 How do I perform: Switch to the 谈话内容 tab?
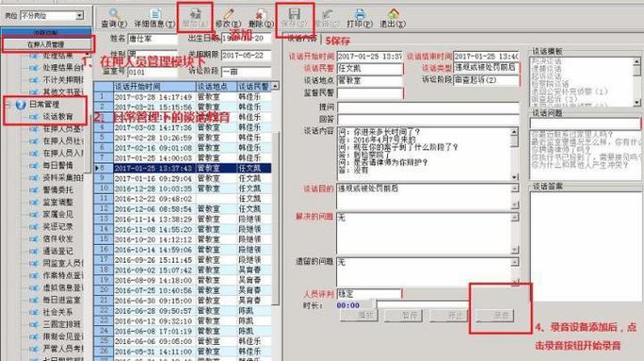[x=302, y=39]
